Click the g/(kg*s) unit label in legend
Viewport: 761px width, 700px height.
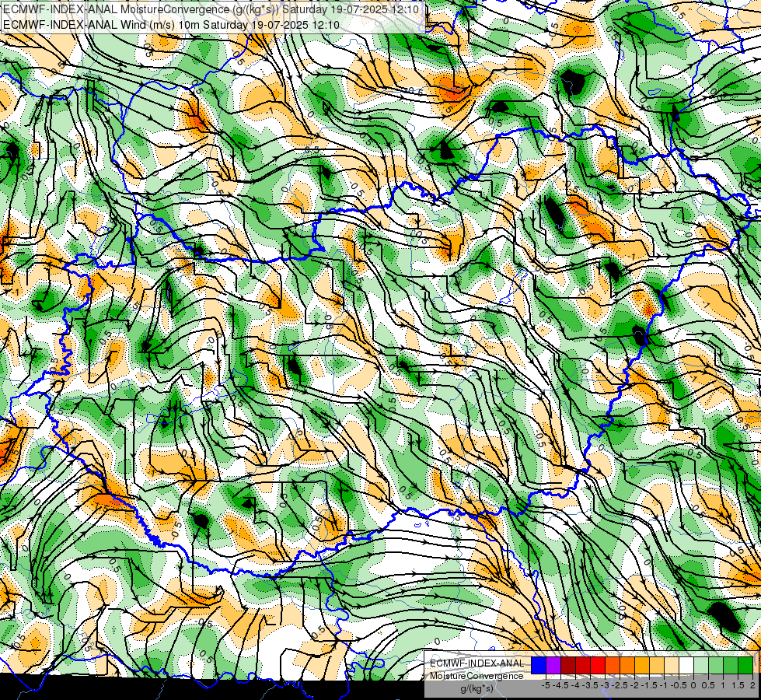pos(477,688)
